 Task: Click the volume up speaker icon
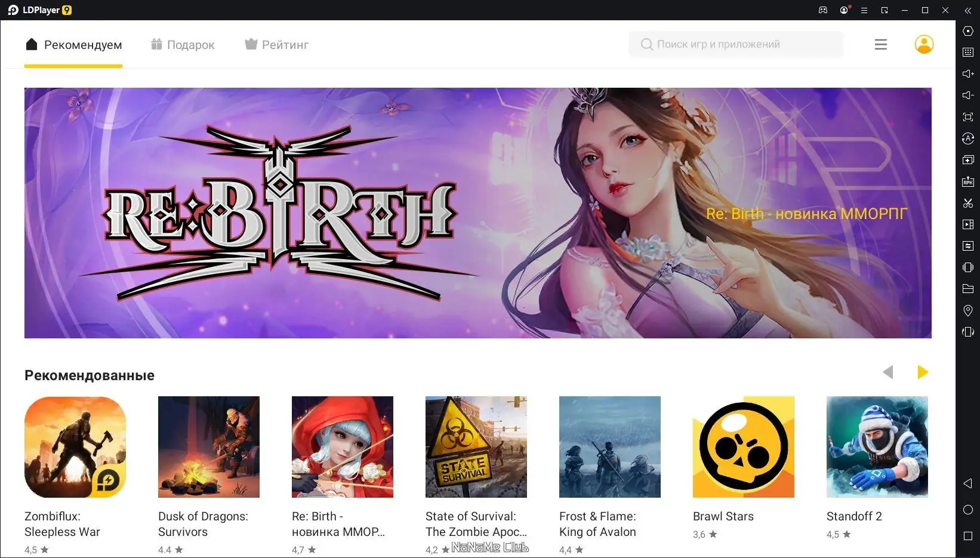click(968, 74)
